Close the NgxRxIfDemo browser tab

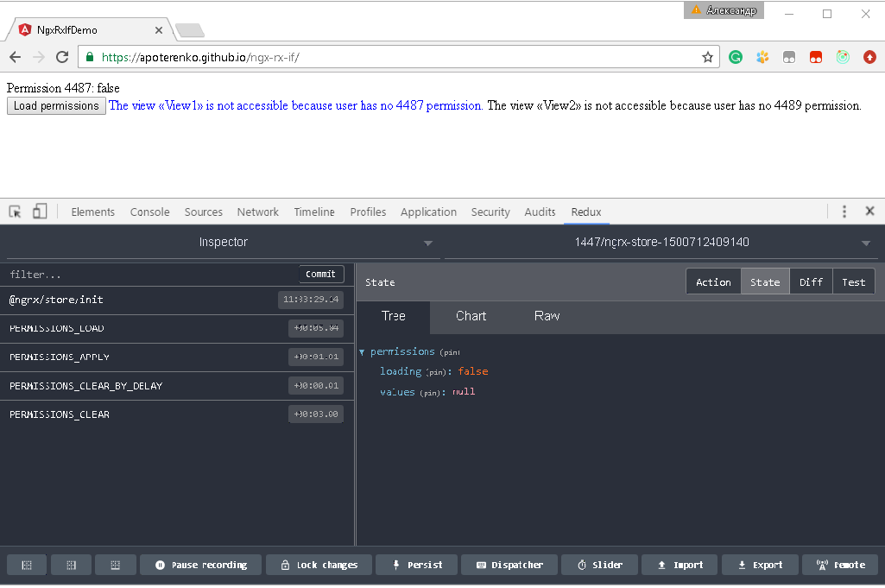click(159, 30)
